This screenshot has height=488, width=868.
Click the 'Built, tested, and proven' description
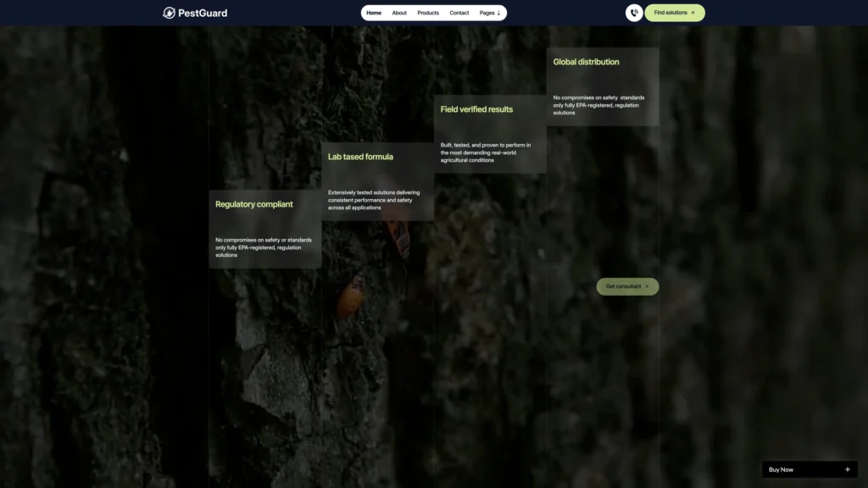click(486, 152)
